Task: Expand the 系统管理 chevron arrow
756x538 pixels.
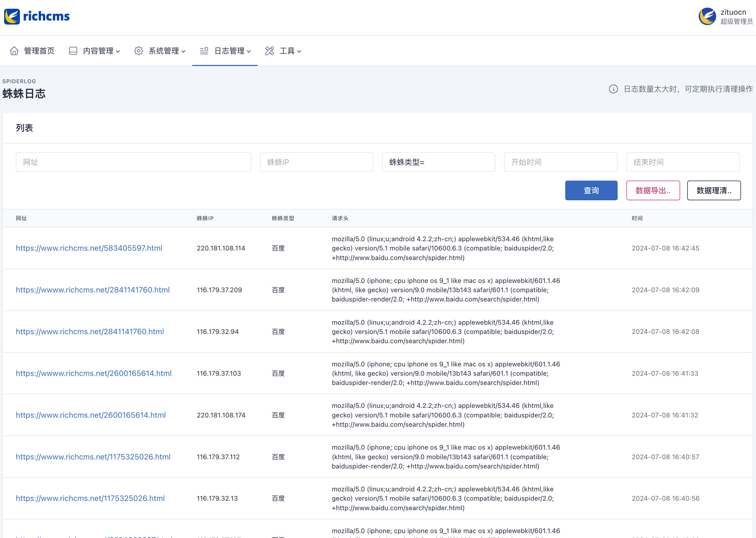Action: tap(184, 51)
